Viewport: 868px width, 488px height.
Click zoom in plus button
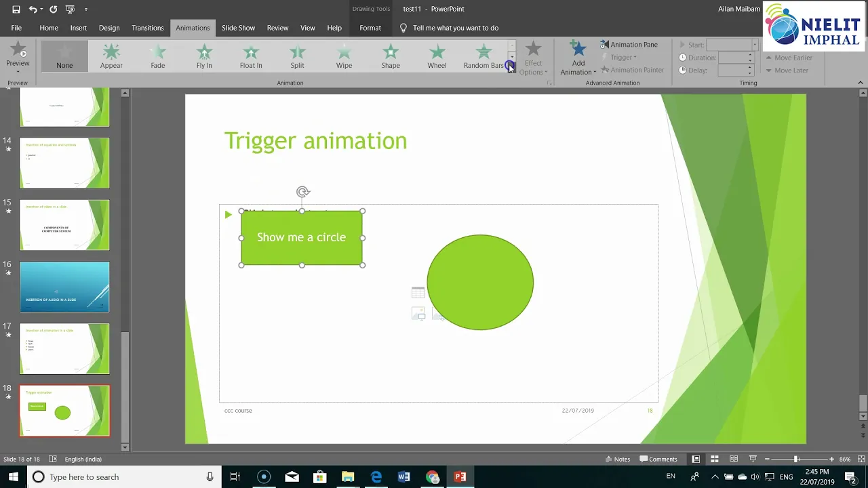pos(832,460)
